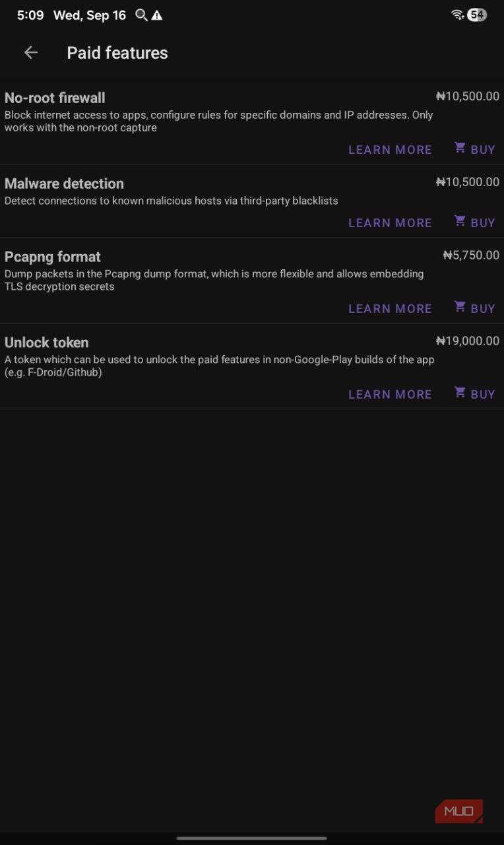The image size is (504, 845).
Task: Open Learn More for No-root firewall
Action: tap(390, 150)
